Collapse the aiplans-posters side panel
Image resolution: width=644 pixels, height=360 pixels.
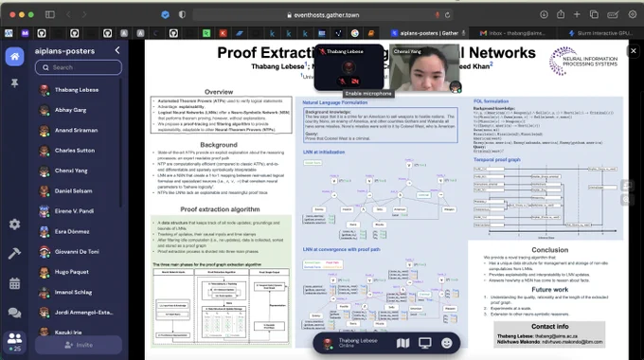(x=117, y=50)
